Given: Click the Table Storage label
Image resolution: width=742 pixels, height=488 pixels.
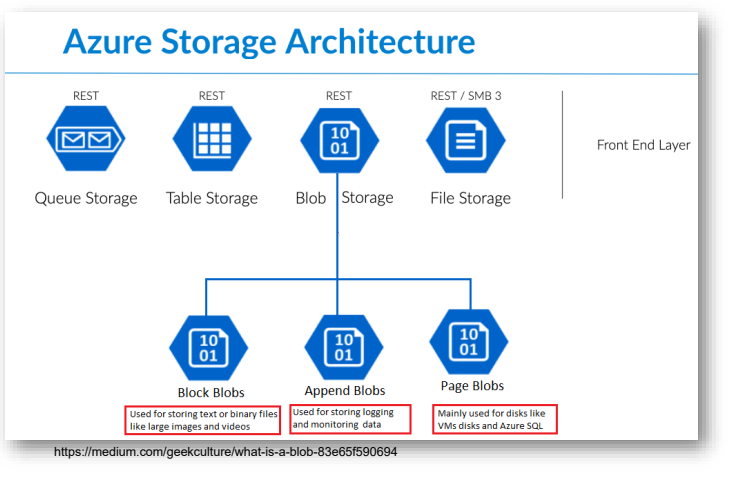Looking at the screenshot, I should (x=212, y=198).
